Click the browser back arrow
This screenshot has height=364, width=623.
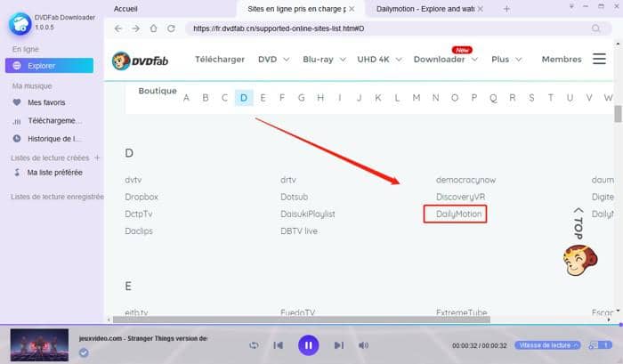(x=118, y=28)
